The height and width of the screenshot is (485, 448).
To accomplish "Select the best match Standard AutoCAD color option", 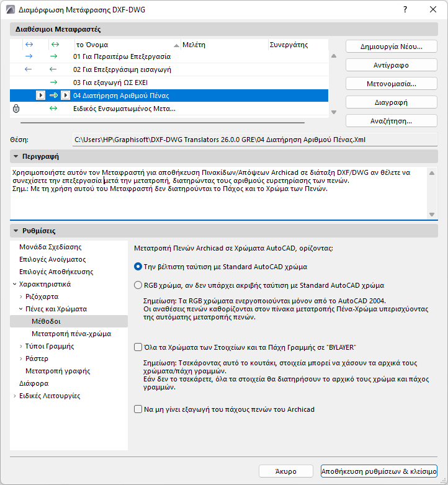I will [138, 267].
